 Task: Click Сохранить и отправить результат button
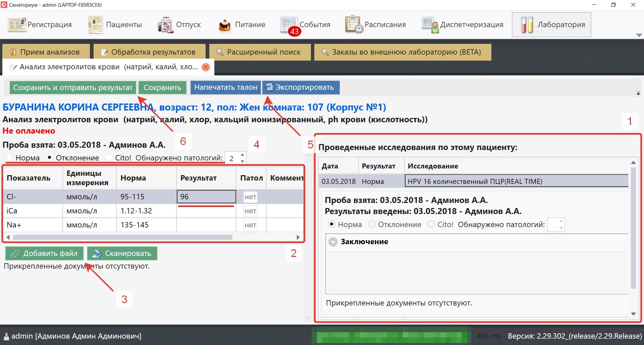click(73, 88)
